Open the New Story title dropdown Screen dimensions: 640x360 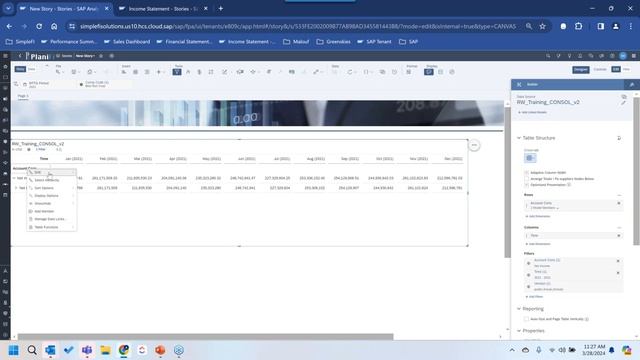coord(85,56)
